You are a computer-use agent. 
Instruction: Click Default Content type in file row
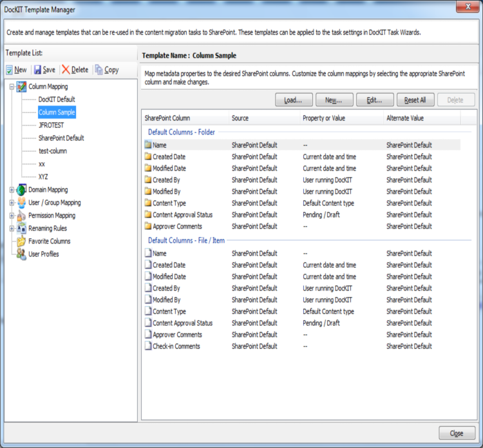(328, 311)
